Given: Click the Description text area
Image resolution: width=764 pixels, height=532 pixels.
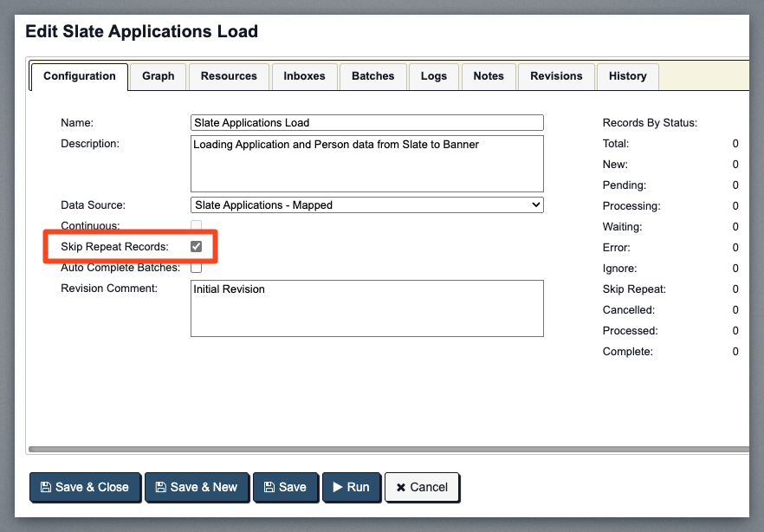Looking at the screenshot, I should pyautogui.click(x=366, y=163).
